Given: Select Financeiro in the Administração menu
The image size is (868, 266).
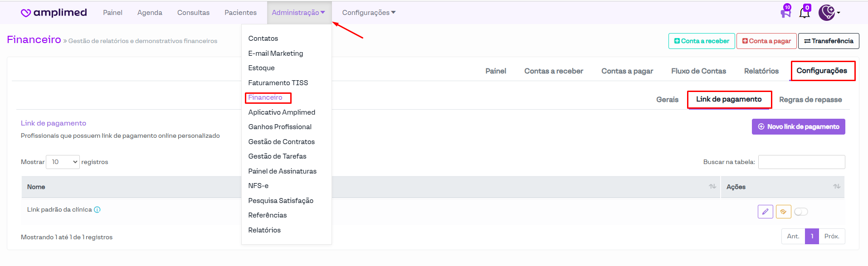Looking at the screenshot, I should (265, 97).
